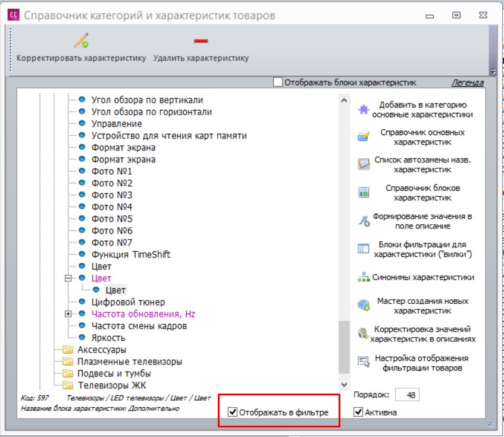
Task: Select Фото №5 in the tree
Action: point(112,219)
